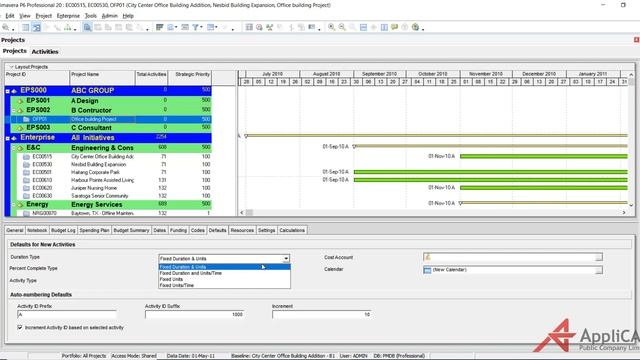This screenshot has width=640, height=360.
Task: Open the Tools menu
Action: pos(91,16)
